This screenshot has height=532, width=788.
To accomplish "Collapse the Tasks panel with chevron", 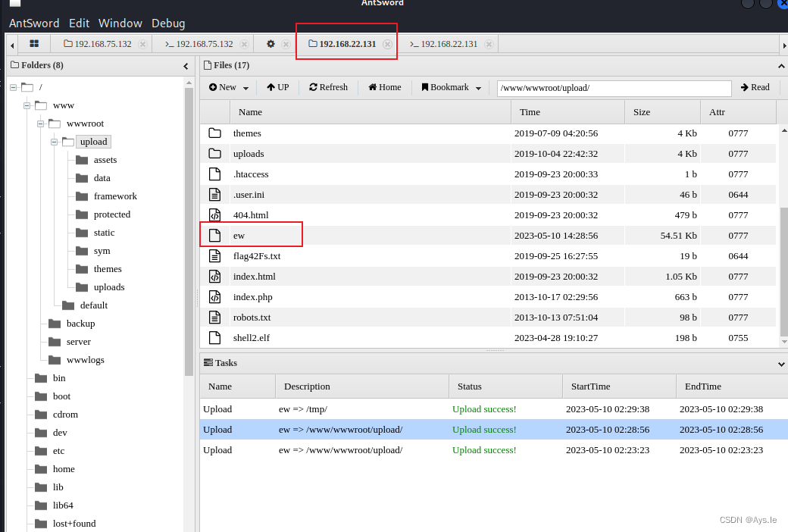I will click(x=781, y=364).
